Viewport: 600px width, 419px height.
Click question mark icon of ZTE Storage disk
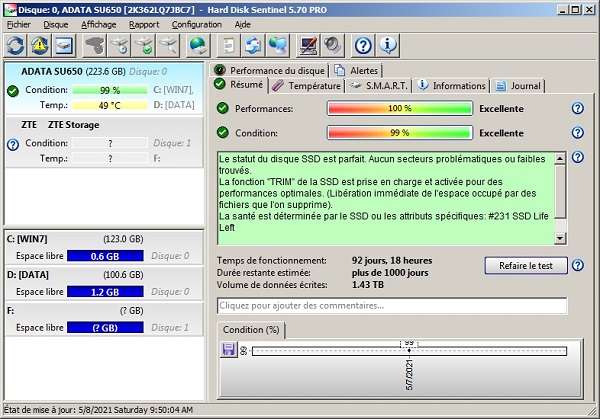pos(13,145)
